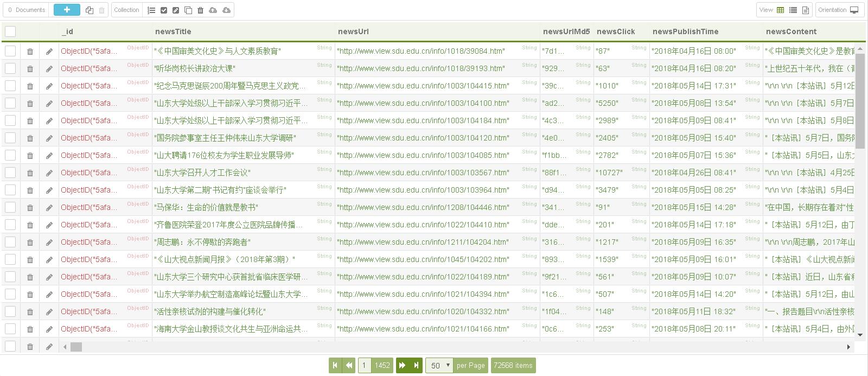868x376 pixels.
Task: Check row "听华岗校长讲政治大课"
Action: [10, 68]
